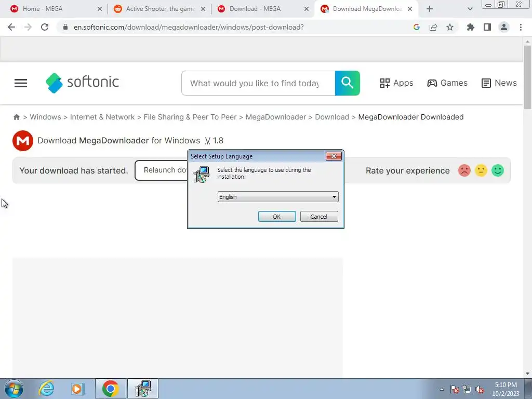Click the share page icon
Image resolution: width=532 pixels, height=399 pixels.
433,27
